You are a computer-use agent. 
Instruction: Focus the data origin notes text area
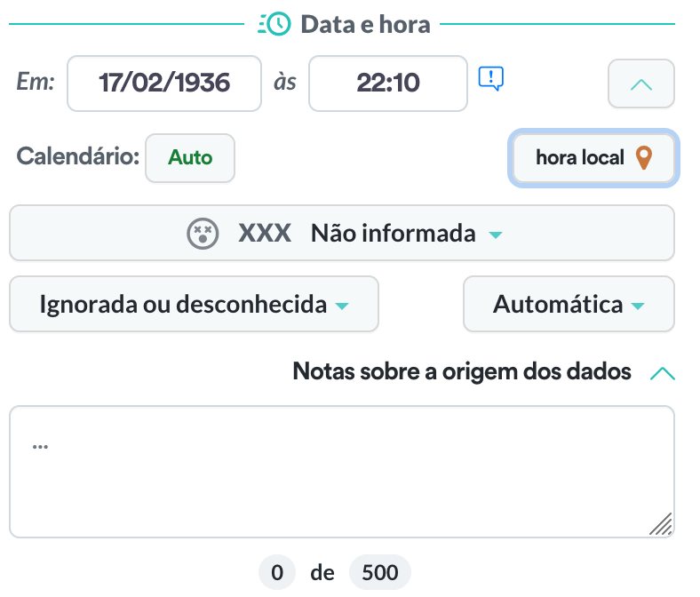click(x=342, y=472)
